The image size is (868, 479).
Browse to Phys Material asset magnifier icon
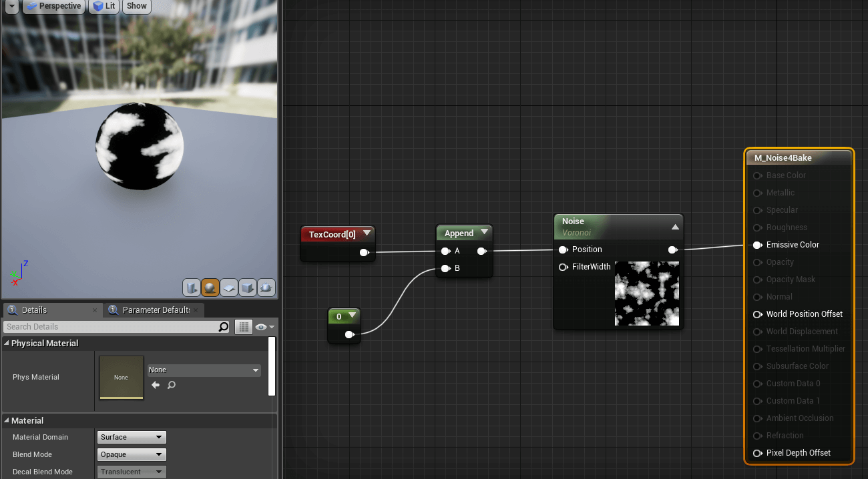[x=172, y=385]
